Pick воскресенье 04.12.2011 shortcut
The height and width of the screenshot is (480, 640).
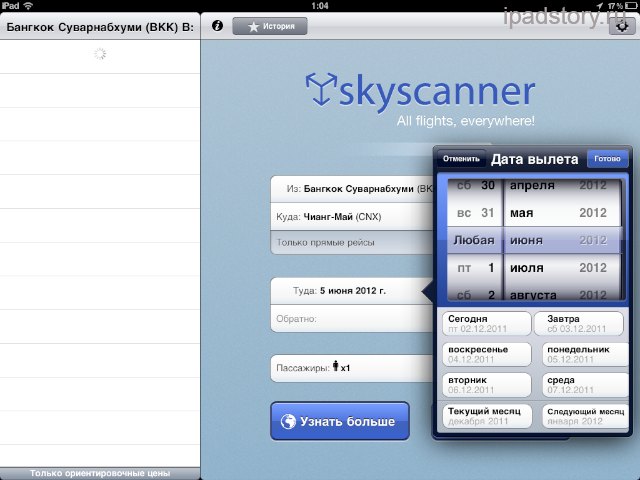(x=487, y=354)
